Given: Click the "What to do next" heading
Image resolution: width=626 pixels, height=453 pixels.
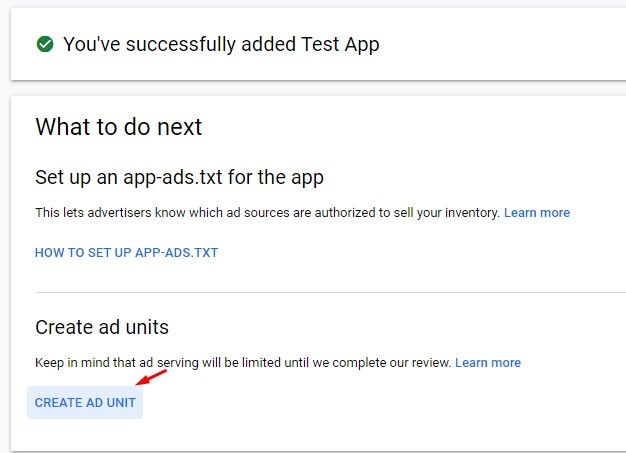Looking at the screenshot, I should pos(118,127).
